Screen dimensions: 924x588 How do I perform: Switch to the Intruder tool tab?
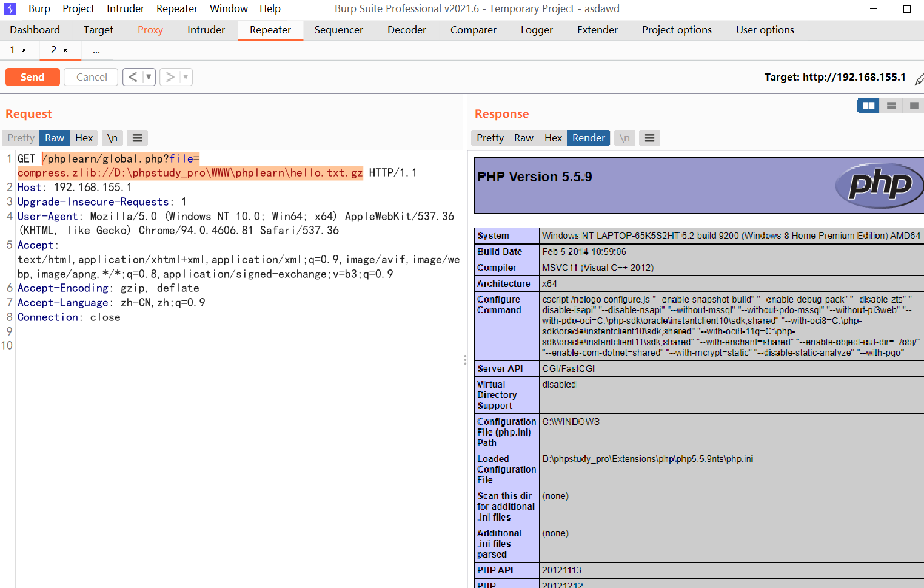[x=206, y=30]
